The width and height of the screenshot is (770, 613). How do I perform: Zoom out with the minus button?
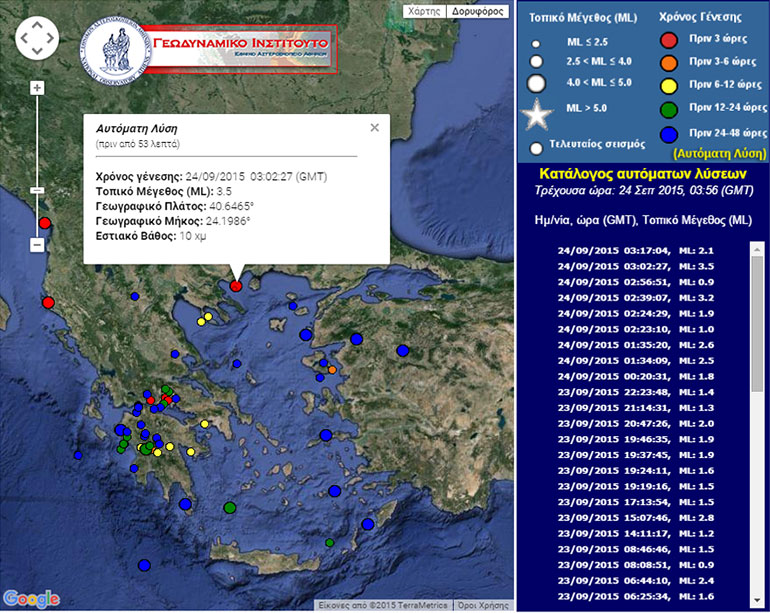point(38,245)
